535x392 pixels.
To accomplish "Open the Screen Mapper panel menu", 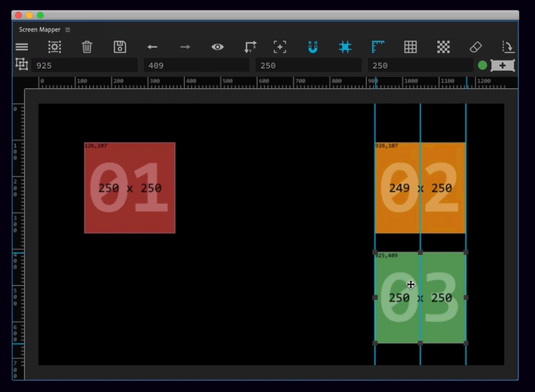I will pos(68,30).
